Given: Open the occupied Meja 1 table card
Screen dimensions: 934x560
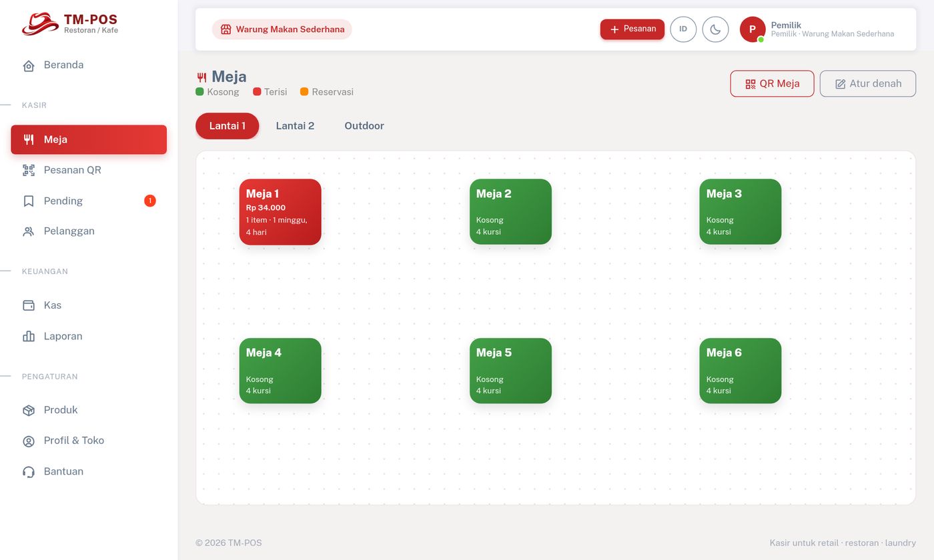Looking at the screenshot, I should (280, 212).
